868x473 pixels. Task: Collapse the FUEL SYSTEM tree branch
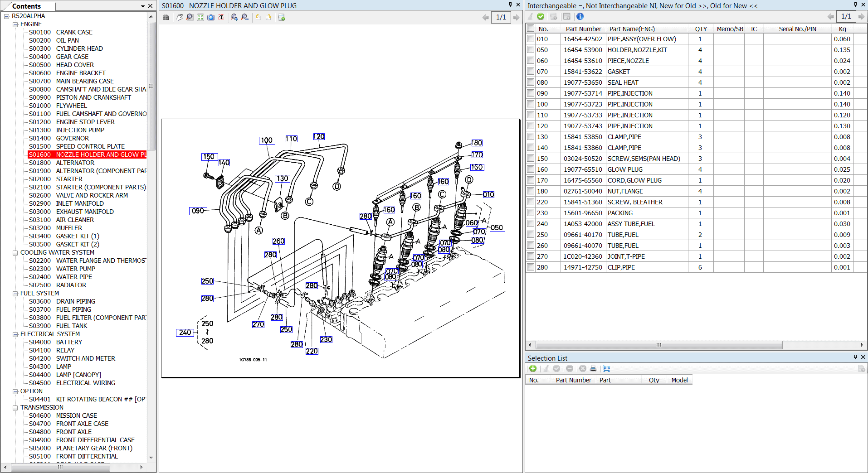pyautogui.click(x=15, y=294)
